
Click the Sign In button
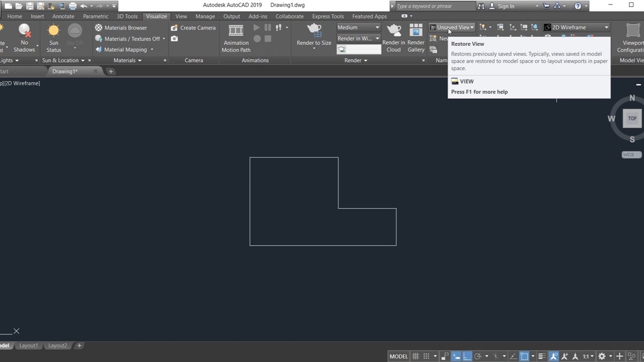click(506, 6)
